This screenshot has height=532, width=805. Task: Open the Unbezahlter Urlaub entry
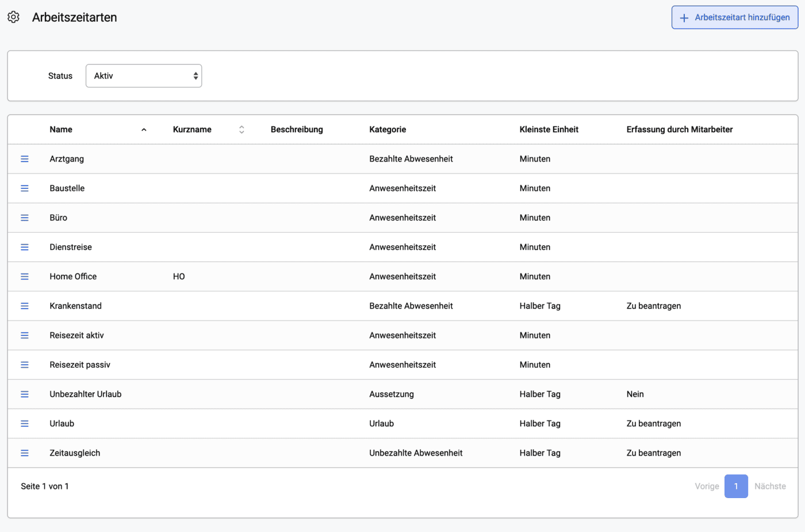pos(86,394)
